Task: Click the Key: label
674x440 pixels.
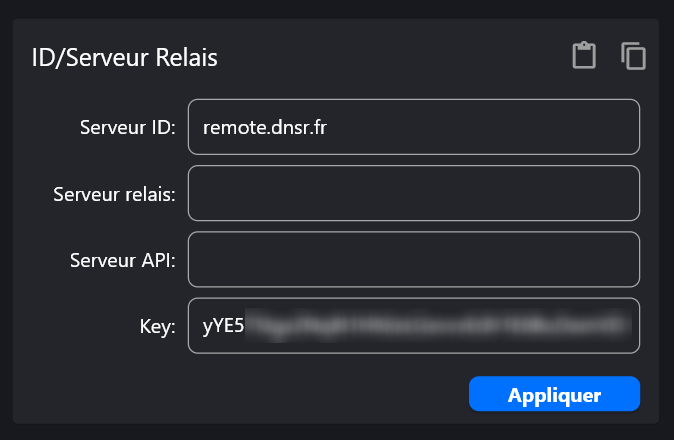Action: 157,327
